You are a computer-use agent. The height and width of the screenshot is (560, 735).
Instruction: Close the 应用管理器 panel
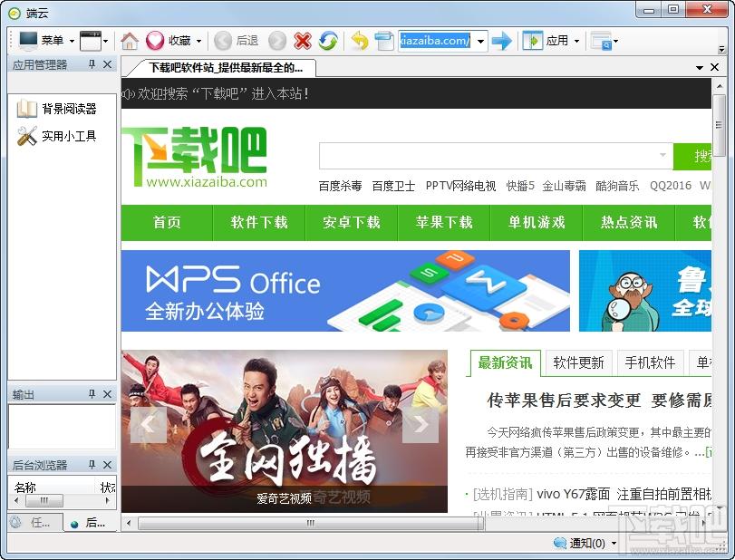107,64
